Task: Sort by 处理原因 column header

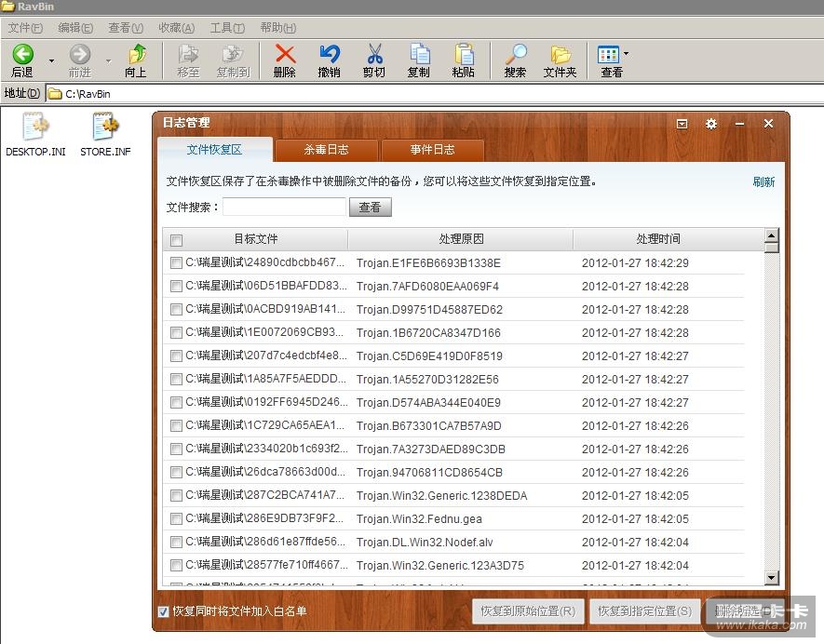Action: [x=461, y=239]
